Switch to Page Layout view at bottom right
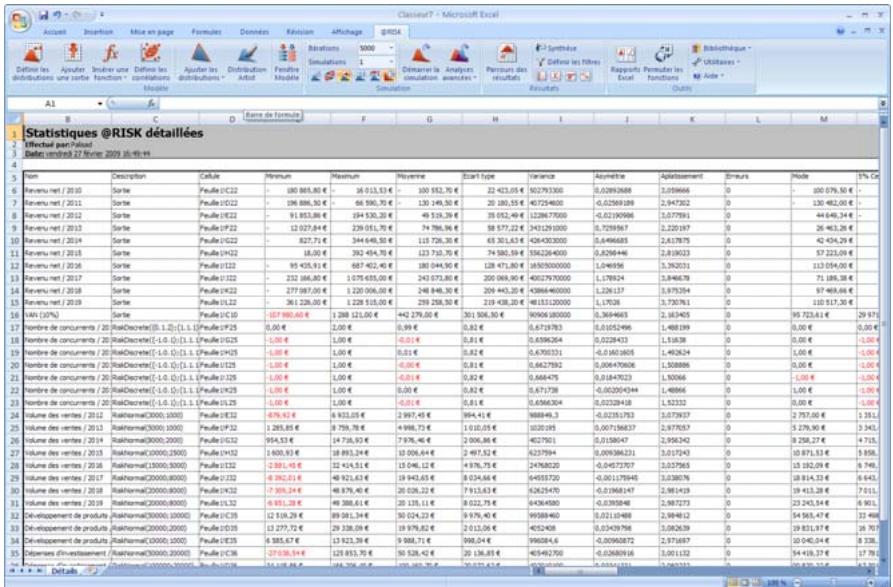The height and width of the screenshot is (587, 893). [743, 582]
